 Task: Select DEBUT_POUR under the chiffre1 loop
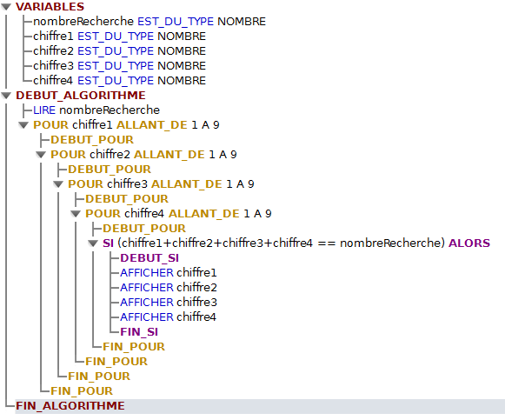coord(92,140)
